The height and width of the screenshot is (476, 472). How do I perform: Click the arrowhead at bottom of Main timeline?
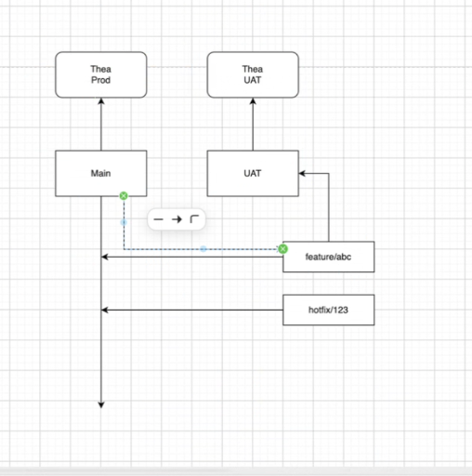point(101,404)
